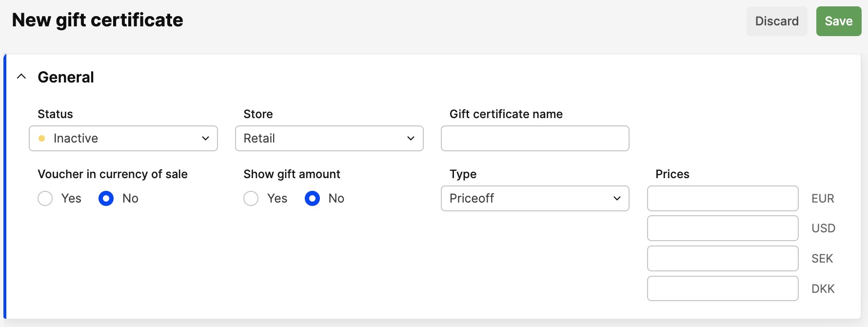
Task: Save the new gift certificate
Action: pyautogui.click(x=838, y=21)
